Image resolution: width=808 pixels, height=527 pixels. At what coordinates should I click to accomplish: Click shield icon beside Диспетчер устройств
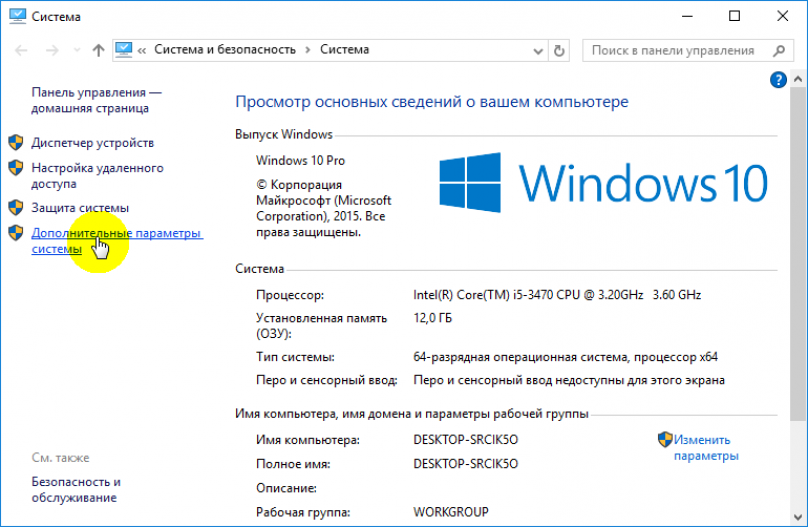(x=16, y=143)
